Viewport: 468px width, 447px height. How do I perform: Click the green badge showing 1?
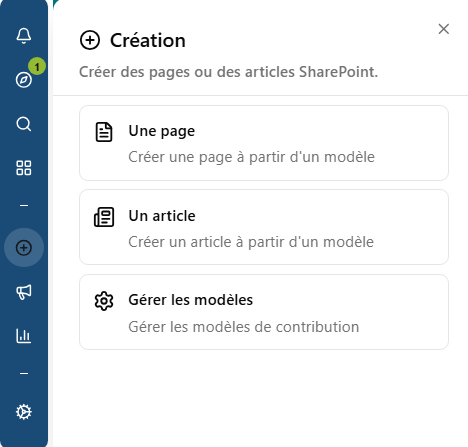coord(37,66)
